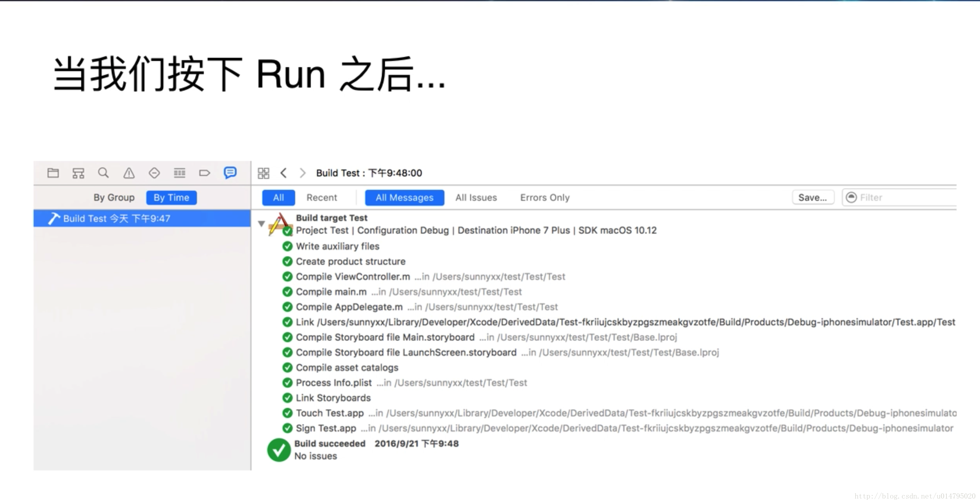Click green check beside Link Storyboards

point(287,398)
